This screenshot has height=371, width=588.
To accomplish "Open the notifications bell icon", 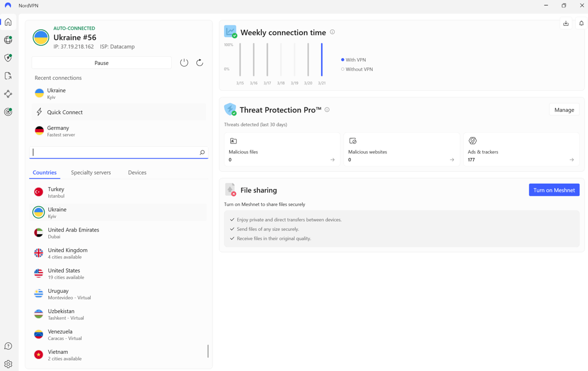I will click(581, 23).
